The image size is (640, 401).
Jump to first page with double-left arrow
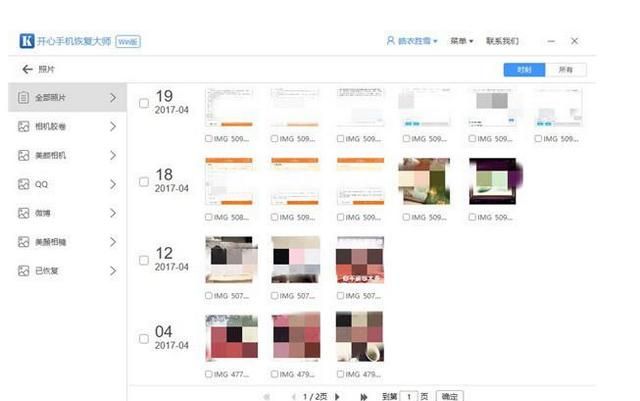pos(267,397)
